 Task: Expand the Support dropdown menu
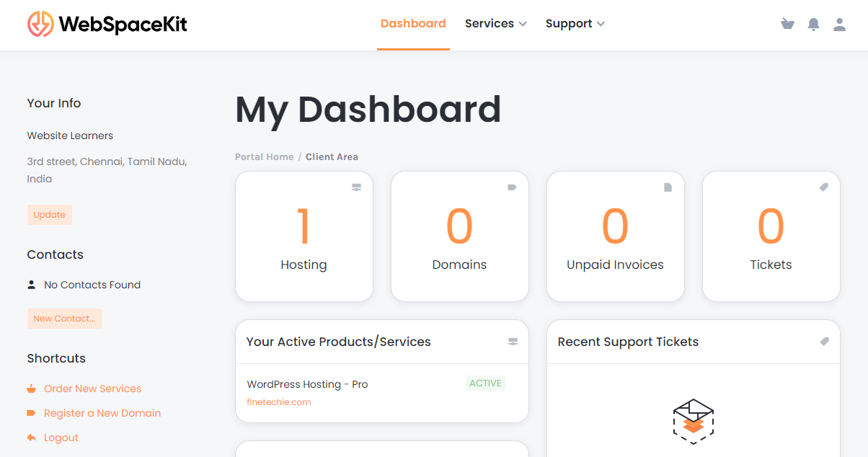[575, 24]
